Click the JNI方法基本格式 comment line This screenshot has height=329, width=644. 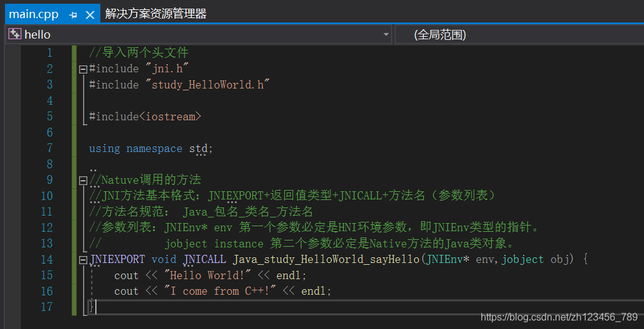294,196
